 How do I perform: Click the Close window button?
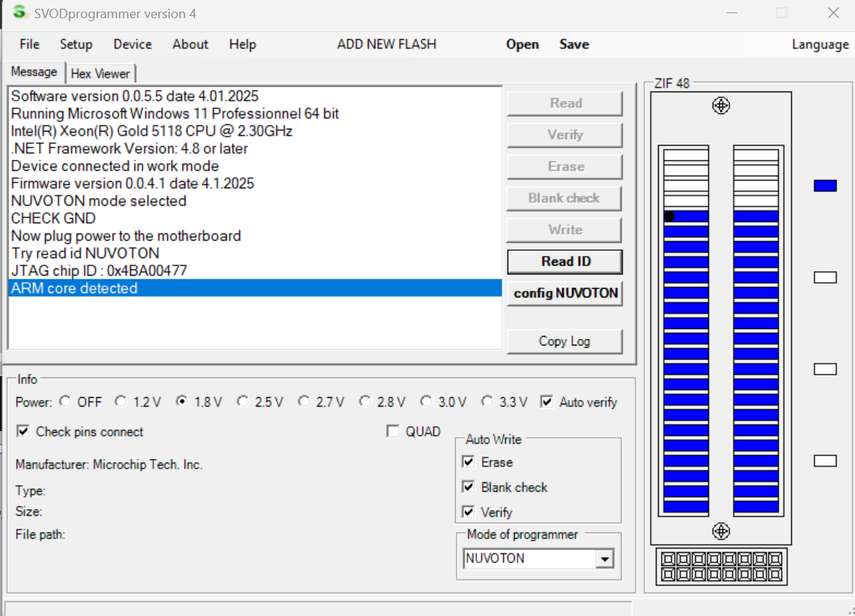pyautogui.click(x=833, y=13)
